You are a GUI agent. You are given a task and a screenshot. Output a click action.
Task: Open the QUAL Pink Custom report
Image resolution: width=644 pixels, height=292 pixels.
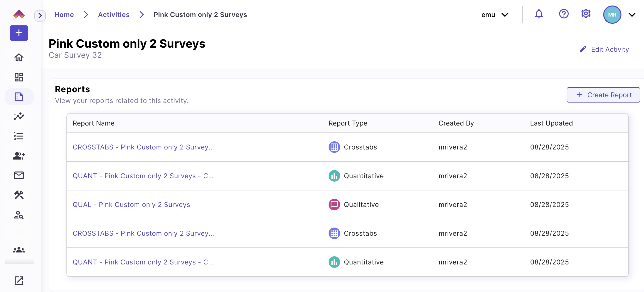(x=131, y=204)
